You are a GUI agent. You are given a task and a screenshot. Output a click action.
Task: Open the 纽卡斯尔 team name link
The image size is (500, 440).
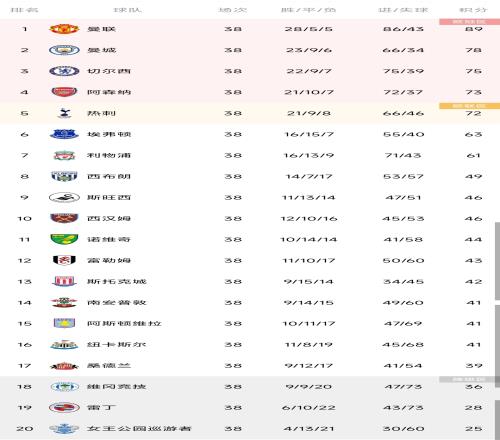pyautogui.click(x=116, y=345)
